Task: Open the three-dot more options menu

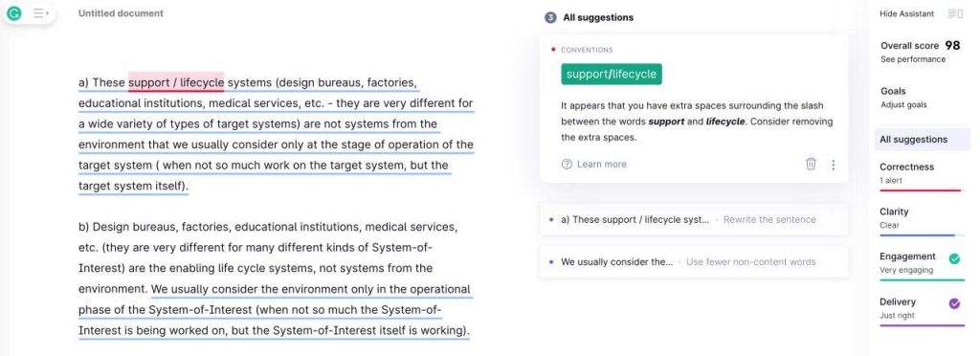Action: 834,165
